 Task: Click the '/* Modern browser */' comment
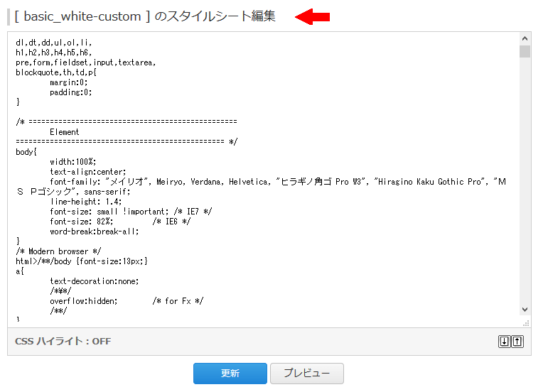(58, 251)
